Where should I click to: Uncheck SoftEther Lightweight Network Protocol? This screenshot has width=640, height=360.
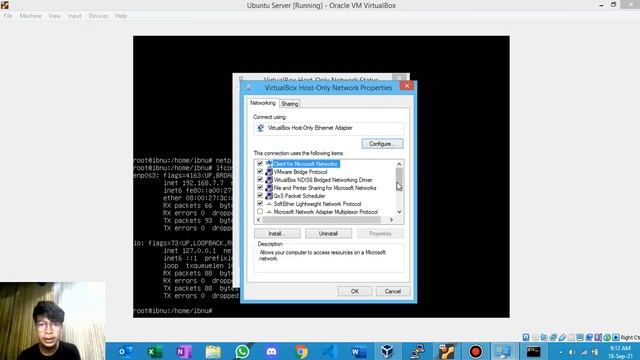point(260,203)
